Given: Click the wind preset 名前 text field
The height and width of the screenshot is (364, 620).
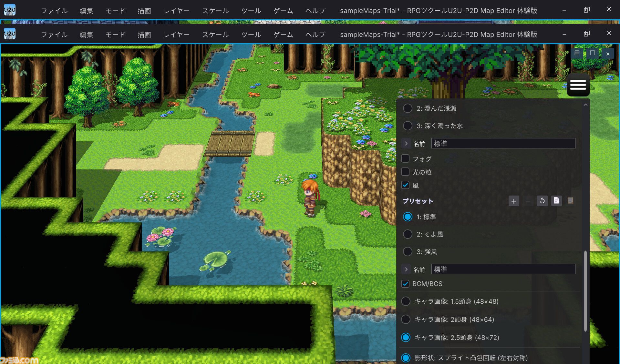Looking at the screenshot, I should click(503, 269).
